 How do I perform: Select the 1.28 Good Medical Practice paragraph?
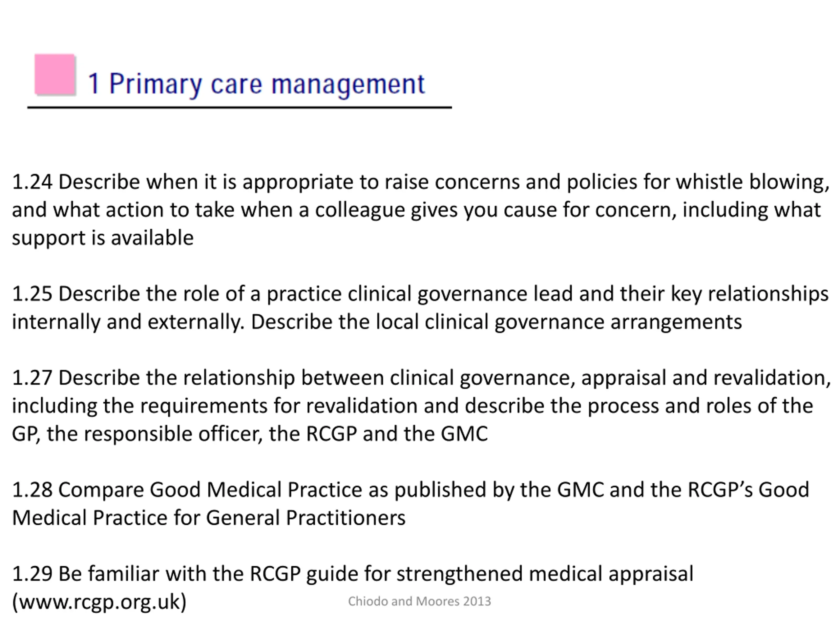click(410, 504)
